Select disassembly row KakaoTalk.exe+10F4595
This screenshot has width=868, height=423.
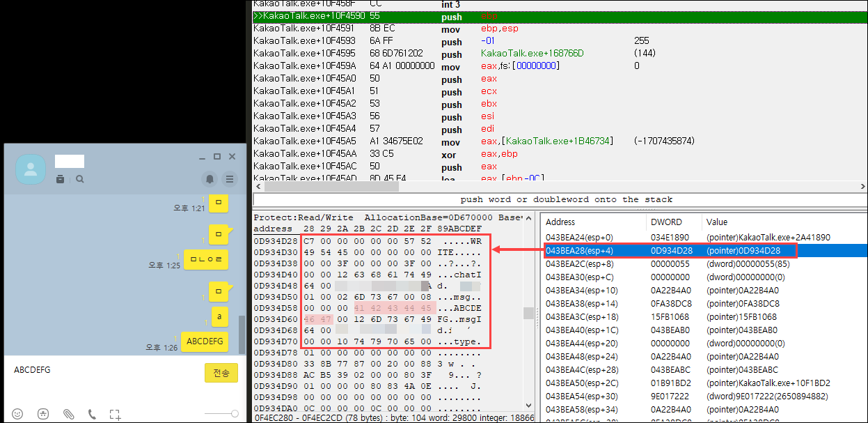point(560,54)
